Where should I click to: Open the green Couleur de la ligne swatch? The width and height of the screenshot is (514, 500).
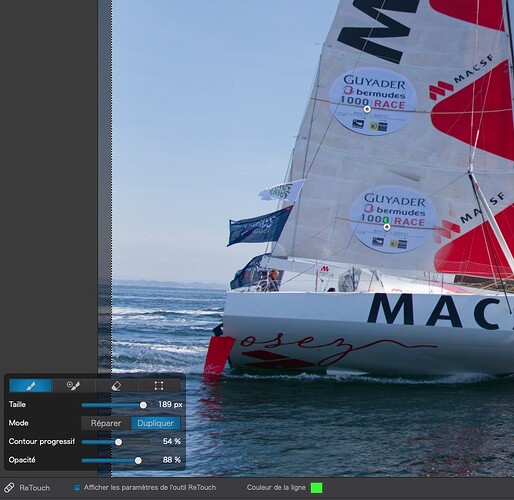[x=316, y=488]
